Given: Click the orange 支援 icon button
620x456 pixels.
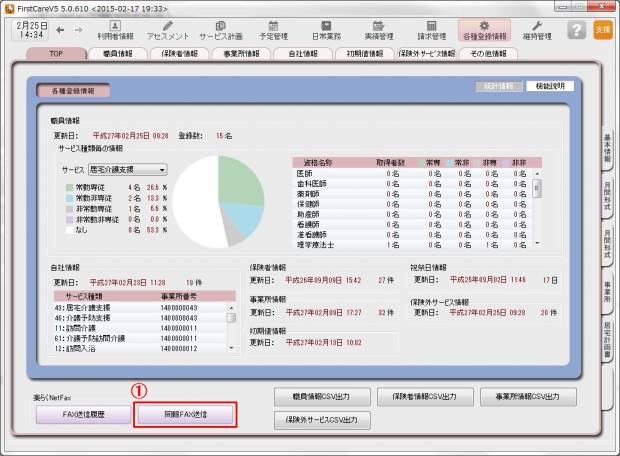Looking at the screenshot, I should pyautogui.click(x=602, y=30).
